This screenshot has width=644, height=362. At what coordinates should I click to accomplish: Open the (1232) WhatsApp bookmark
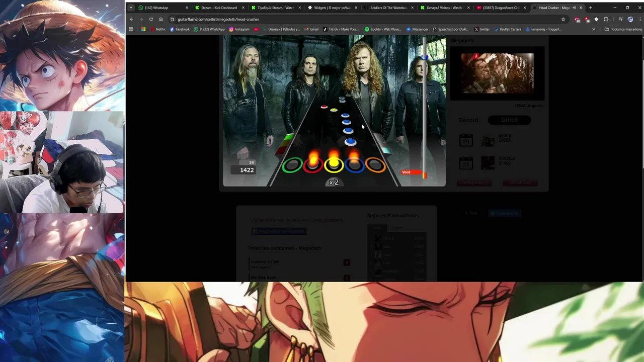pyautogui.click(x=209, y=29)
